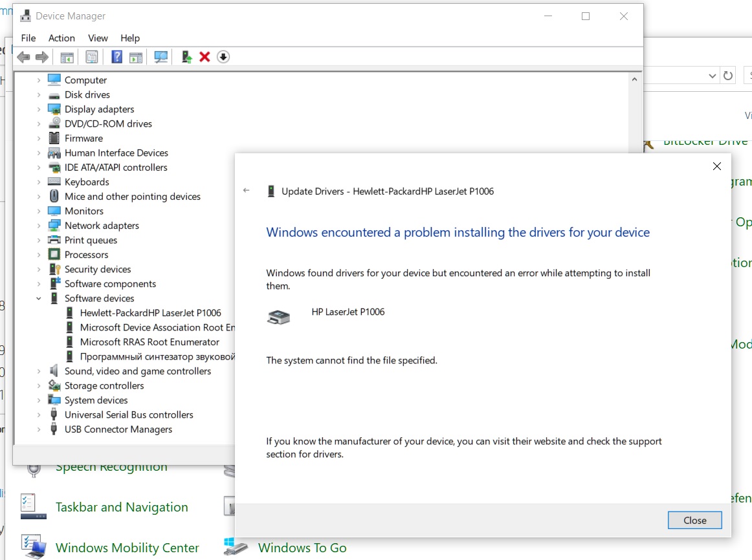Click the Network adapters icon
This screenshot has height=560, width=752.
pos(54,225)
